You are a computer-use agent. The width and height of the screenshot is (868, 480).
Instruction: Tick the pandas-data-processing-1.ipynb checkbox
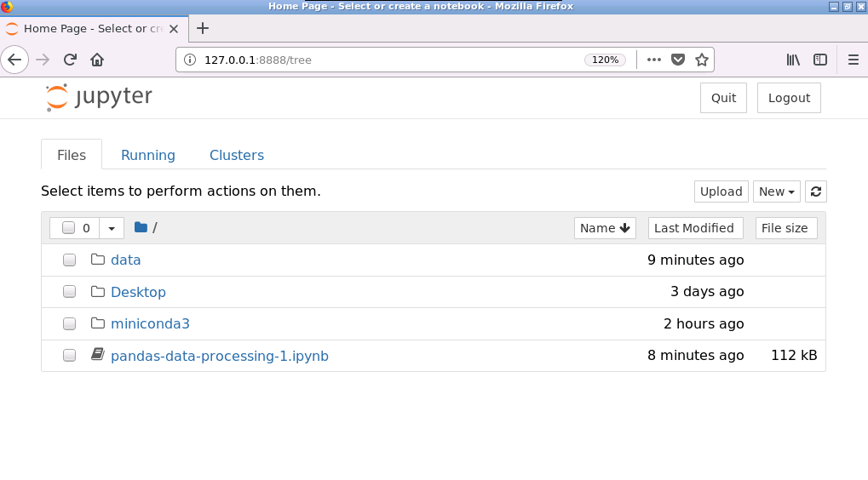tap(70, 356)
